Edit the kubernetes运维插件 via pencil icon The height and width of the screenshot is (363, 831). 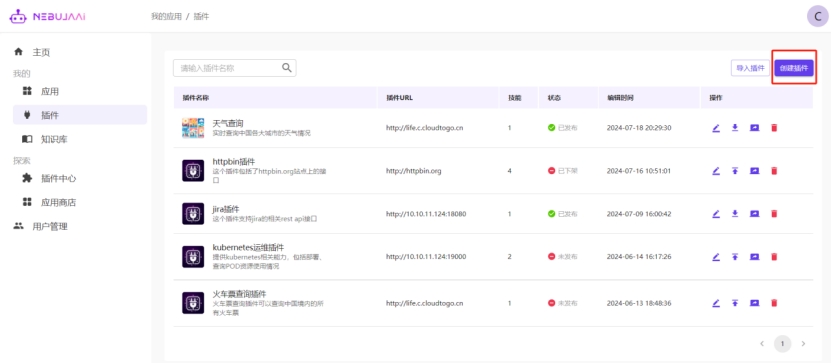click(x=716, y=256)
